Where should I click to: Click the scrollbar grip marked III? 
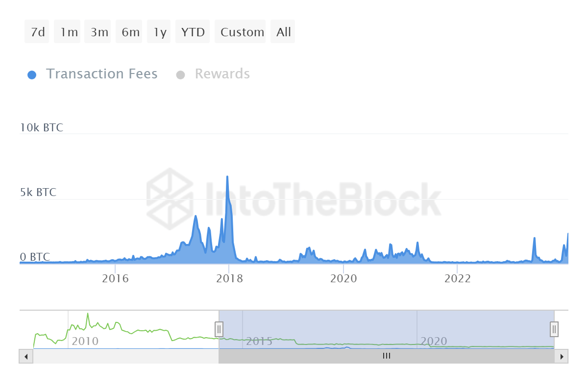tap(386, 356)
